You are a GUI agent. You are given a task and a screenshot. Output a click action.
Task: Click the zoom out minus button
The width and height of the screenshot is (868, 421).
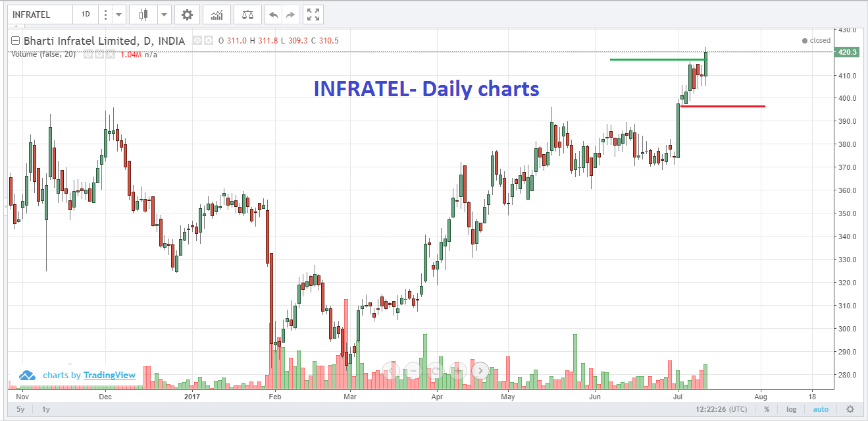point(413,370)
